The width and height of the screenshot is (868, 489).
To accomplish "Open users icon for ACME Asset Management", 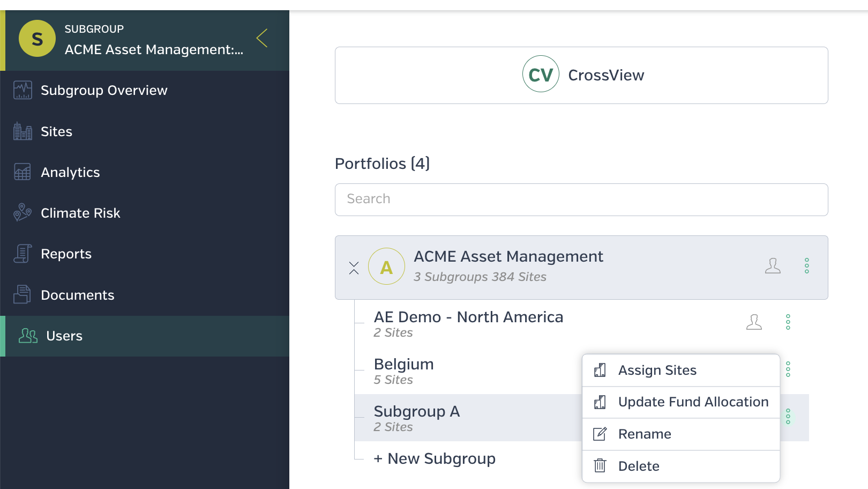I will 773,266.
